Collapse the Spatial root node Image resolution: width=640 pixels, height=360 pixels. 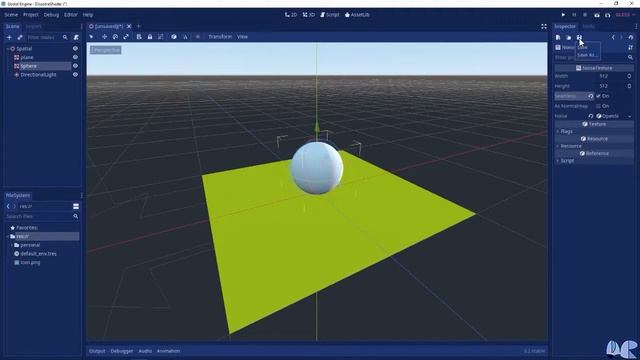(8, 49)
